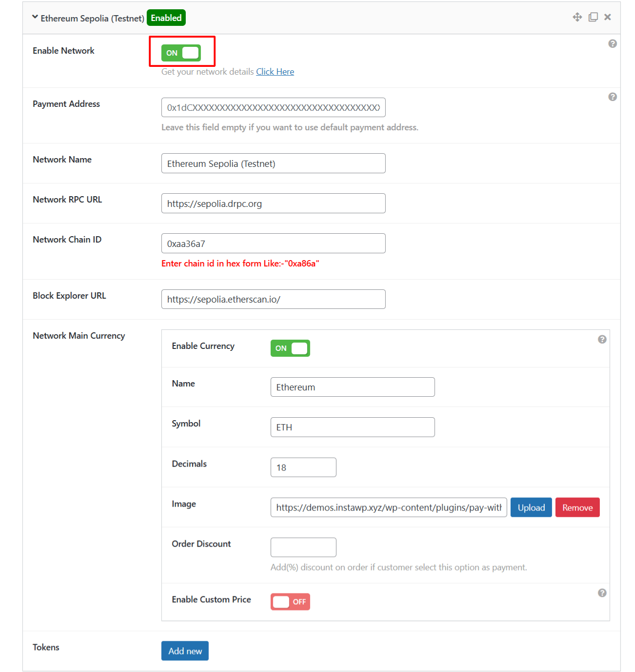Viewport: 635px width, 672px height.
Task: Click into the Network RPC URL field
Action: point(273,204)
